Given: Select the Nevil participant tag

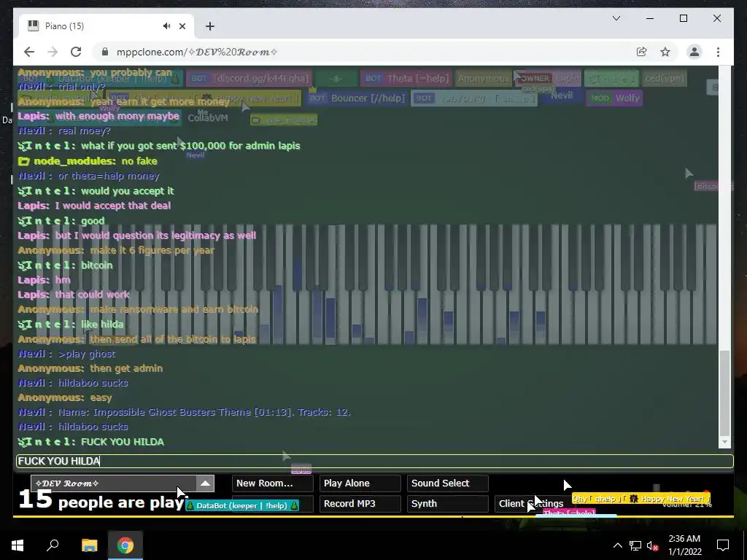Looking at the screenshot, I should point(561,96).
